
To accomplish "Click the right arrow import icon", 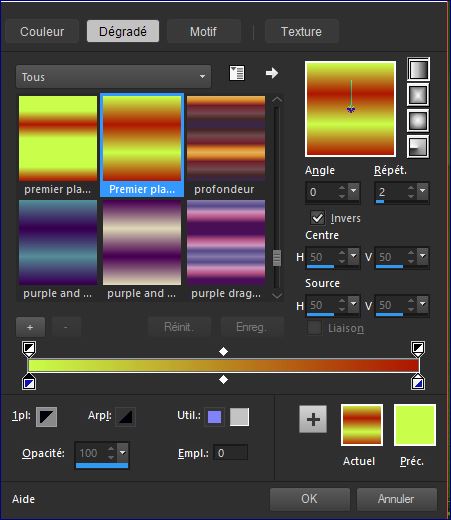I will (272, 73).
